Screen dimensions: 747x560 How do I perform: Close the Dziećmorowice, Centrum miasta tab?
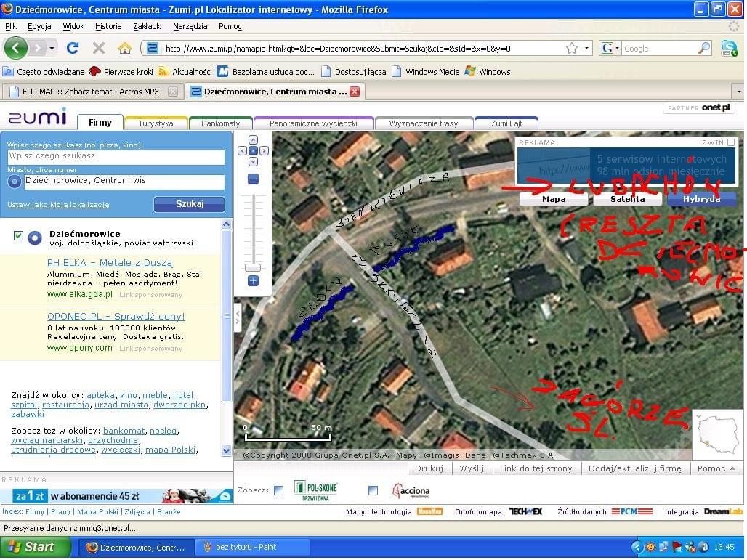[x=355, y=92]
